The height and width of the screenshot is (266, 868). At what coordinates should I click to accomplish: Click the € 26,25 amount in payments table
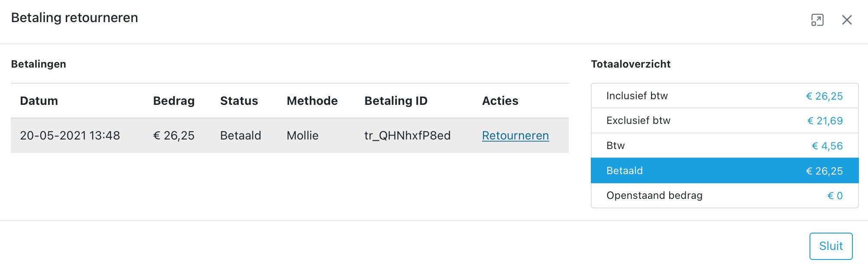[x=174, y=136]
